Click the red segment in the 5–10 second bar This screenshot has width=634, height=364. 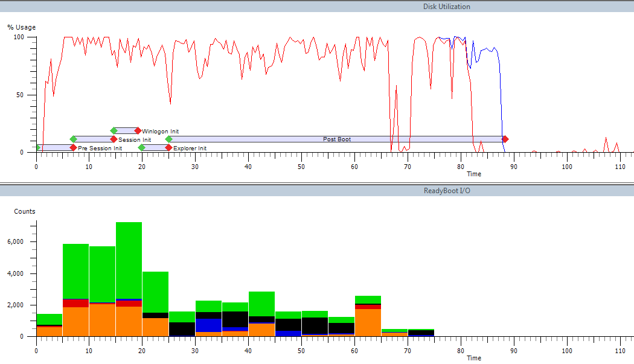tap(75, 303)
